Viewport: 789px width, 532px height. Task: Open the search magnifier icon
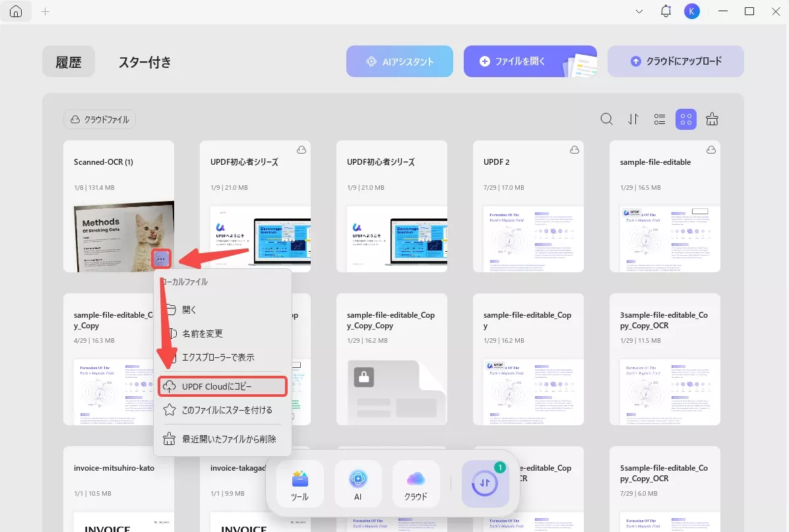pyautogui.click(x=607, y=119)
